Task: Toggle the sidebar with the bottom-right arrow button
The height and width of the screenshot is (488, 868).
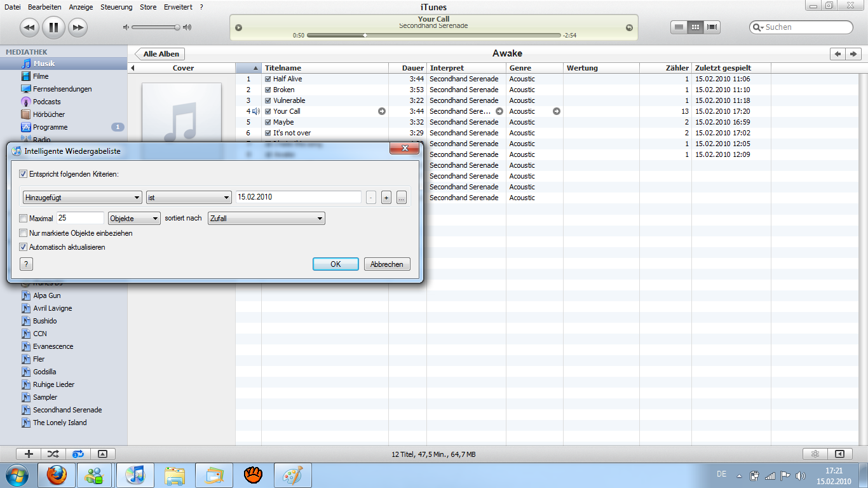Action: coord(839,454)
